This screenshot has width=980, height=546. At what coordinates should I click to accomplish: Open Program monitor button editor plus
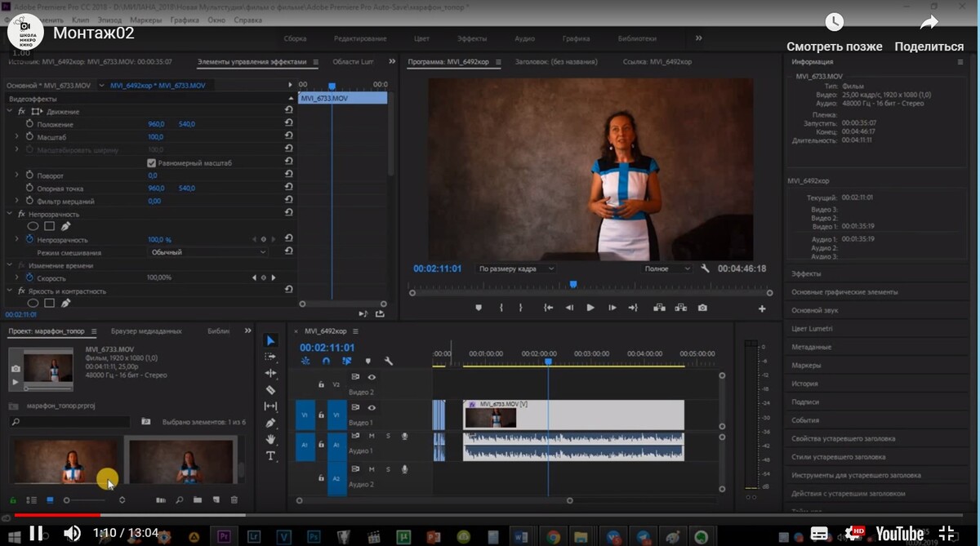(x=762, y=309)
